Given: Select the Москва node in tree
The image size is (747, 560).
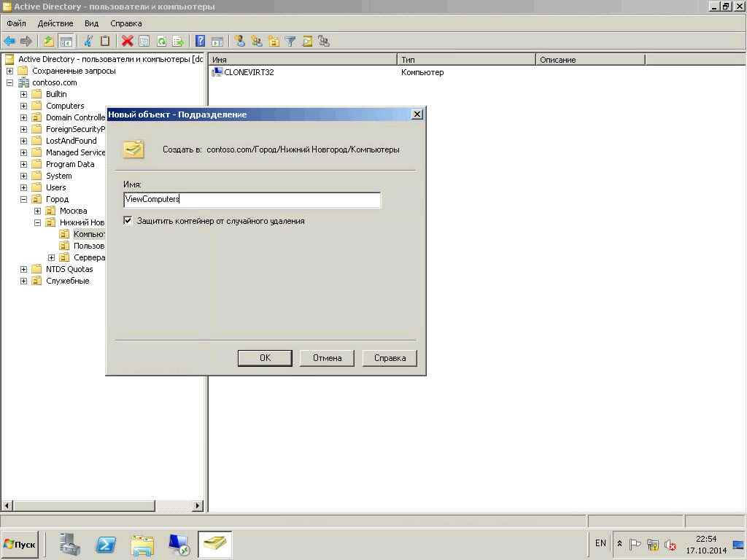Looking at the screenshot, I should tap(74, 211).
